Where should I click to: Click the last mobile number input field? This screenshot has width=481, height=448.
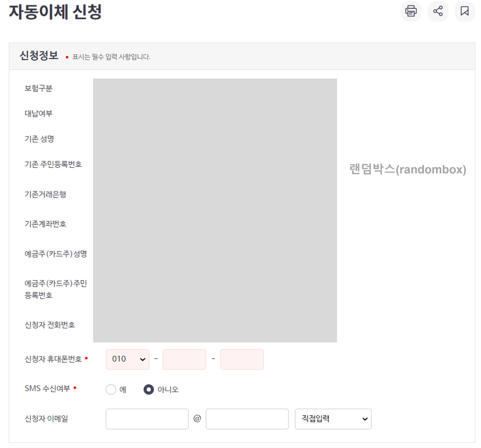coord(242,359)
